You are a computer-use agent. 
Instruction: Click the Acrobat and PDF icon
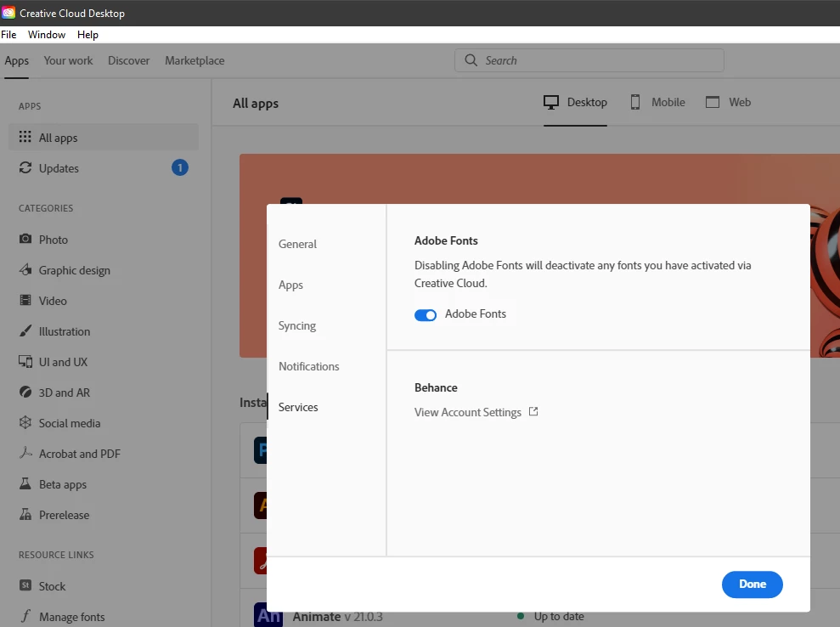[25, 453]
